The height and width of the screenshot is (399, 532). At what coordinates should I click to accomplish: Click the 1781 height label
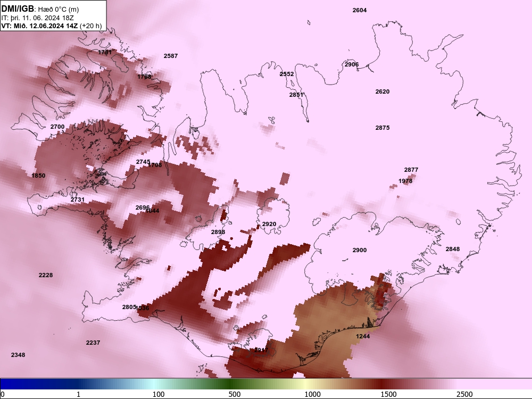(x=105, y=52)
